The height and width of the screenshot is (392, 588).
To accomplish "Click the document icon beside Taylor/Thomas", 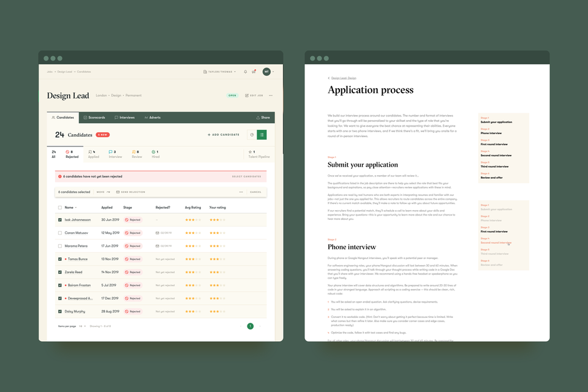I will (x=205, y=72).
